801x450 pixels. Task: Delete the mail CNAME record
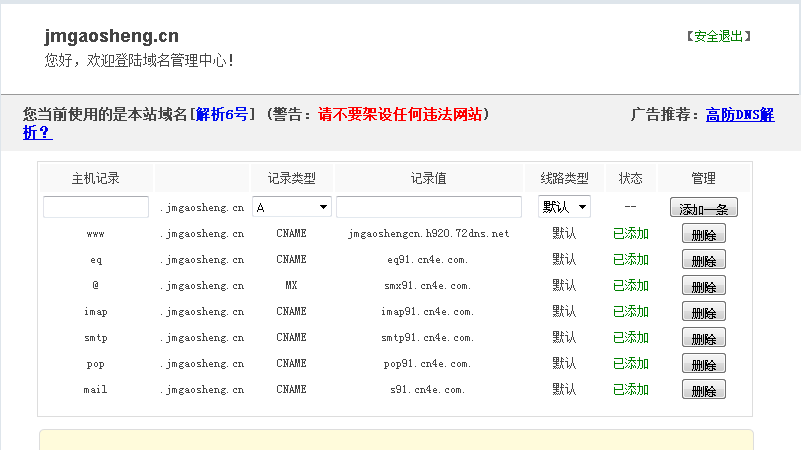coord(703,390)
